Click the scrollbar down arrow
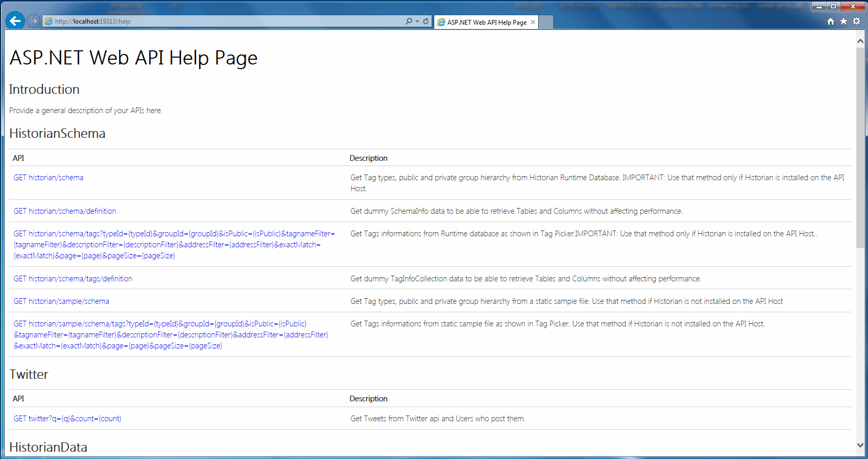Screen dimensions: 868x459 (x=860, y=445)
